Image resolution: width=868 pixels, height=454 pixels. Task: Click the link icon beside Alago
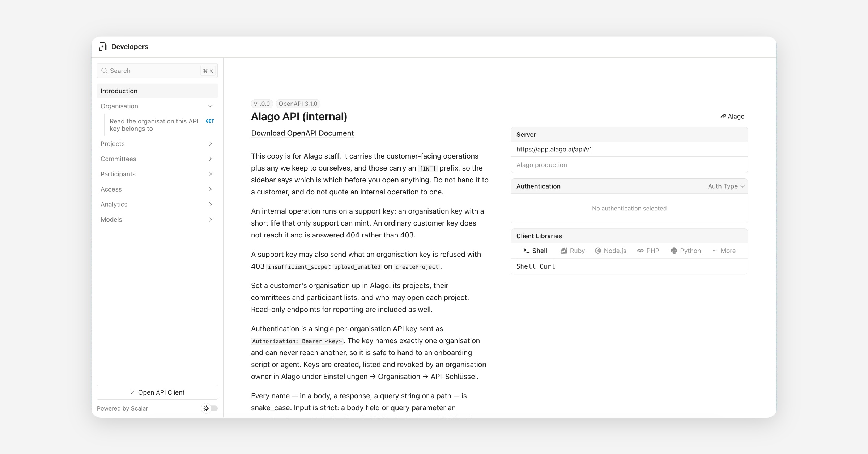point(723,117)
